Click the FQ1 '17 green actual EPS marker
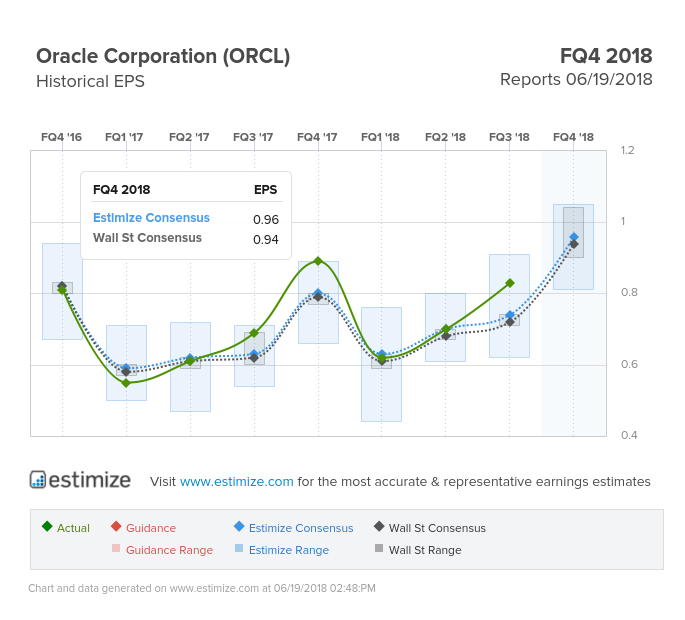Image resolution: width=685 pixels, height=620 pixels. tap(126, 383)
